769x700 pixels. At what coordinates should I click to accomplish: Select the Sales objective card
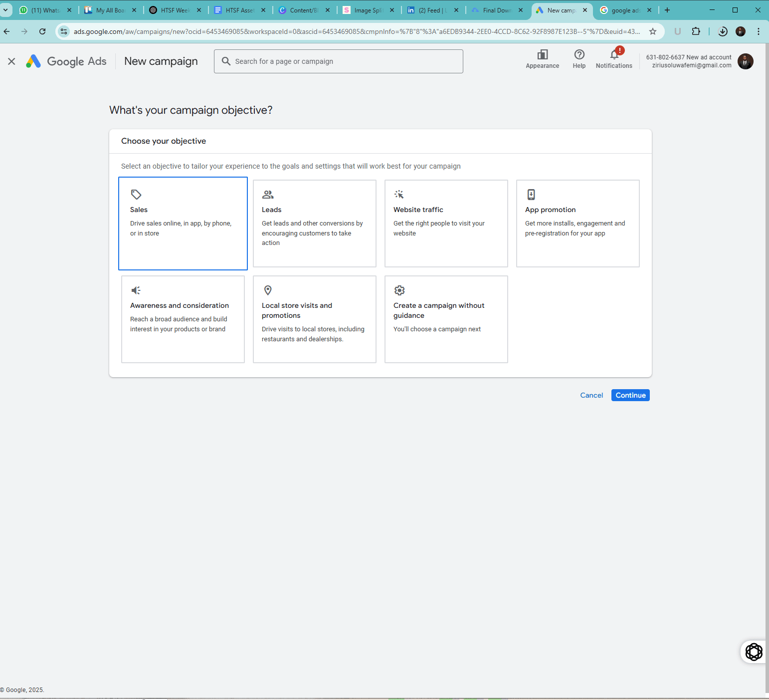tap(183, 224)
